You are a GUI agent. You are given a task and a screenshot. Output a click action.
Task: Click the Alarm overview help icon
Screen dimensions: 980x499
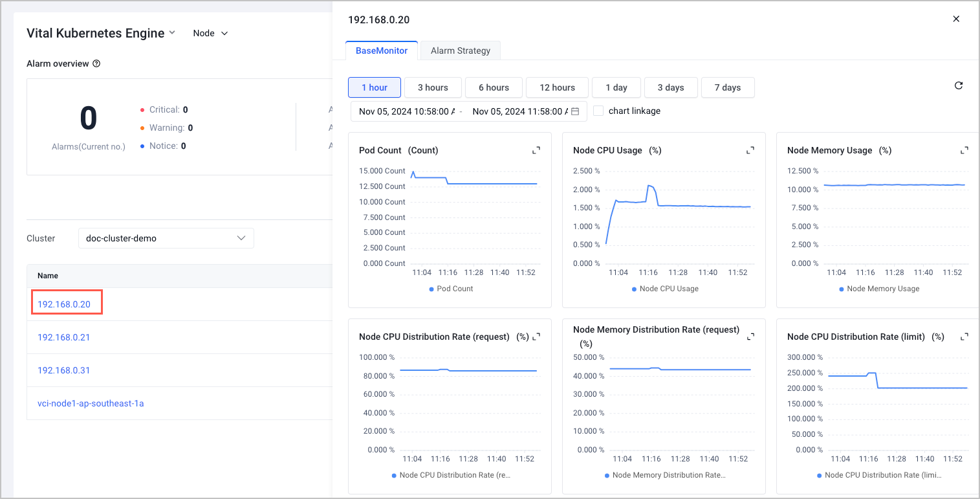pyautogui.click(x=96, y=63)
